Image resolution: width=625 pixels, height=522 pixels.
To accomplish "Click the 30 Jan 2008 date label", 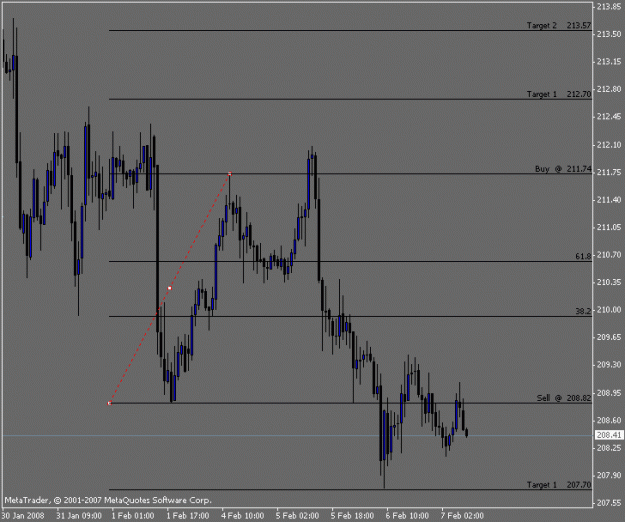I will [23, 516].
